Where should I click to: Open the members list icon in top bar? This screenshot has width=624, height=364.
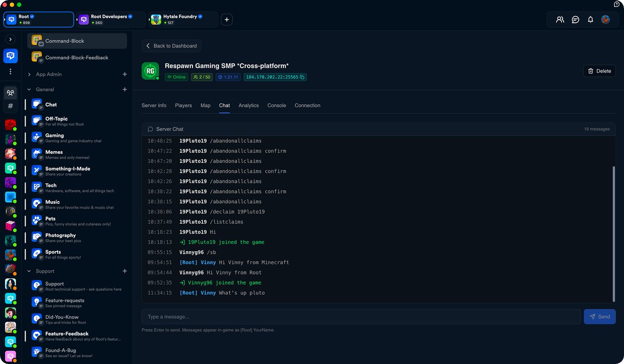(560, 20)
